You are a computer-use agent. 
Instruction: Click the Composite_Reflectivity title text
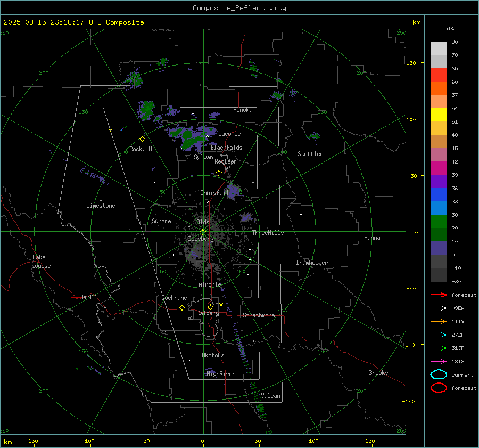240,8
